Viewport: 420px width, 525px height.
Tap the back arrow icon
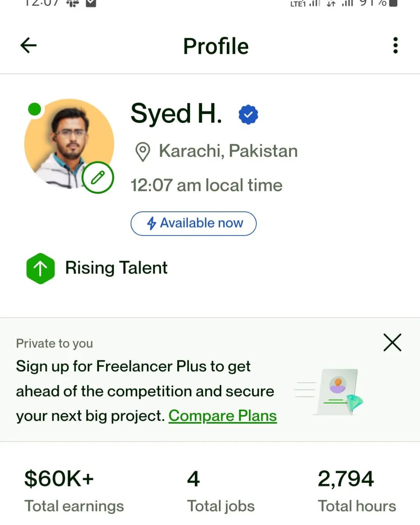(28, 46)
